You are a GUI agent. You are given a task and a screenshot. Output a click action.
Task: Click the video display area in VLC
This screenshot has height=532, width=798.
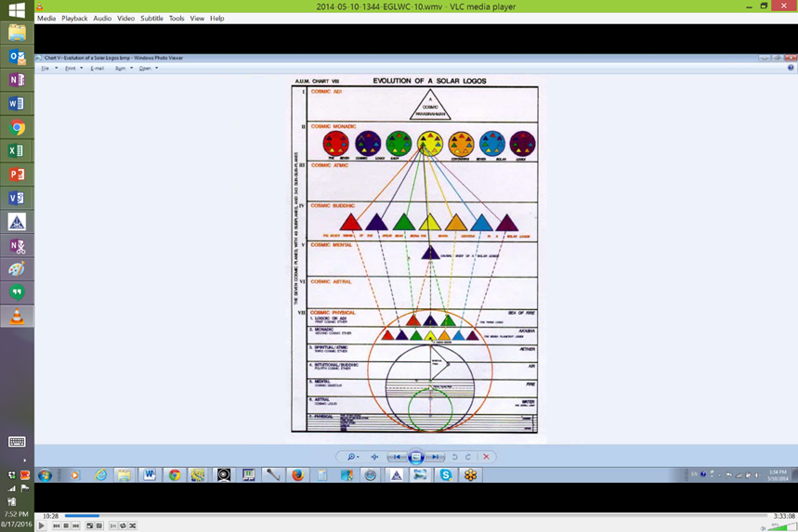pyautogui.click(x=416, y=268)
